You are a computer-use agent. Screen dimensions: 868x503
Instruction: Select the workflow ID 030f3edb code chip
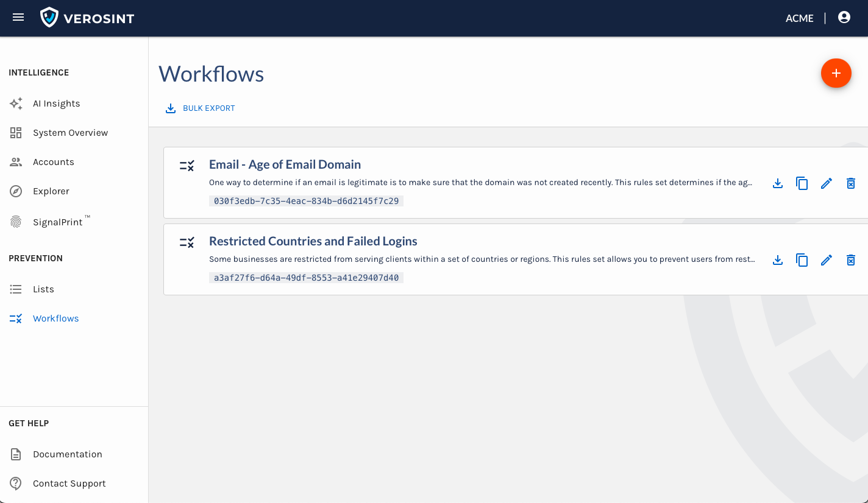pos(306,201)
